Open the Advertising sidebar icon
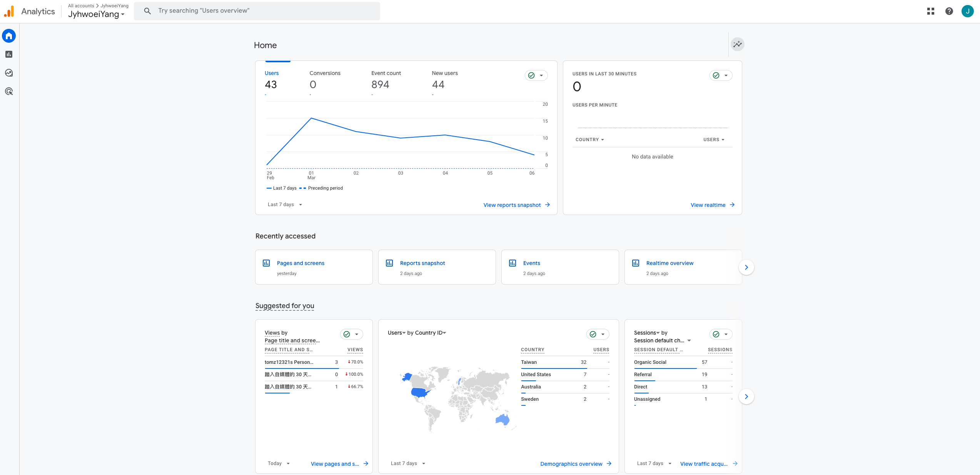Screen dimensions: 980x475 [9, 91]
